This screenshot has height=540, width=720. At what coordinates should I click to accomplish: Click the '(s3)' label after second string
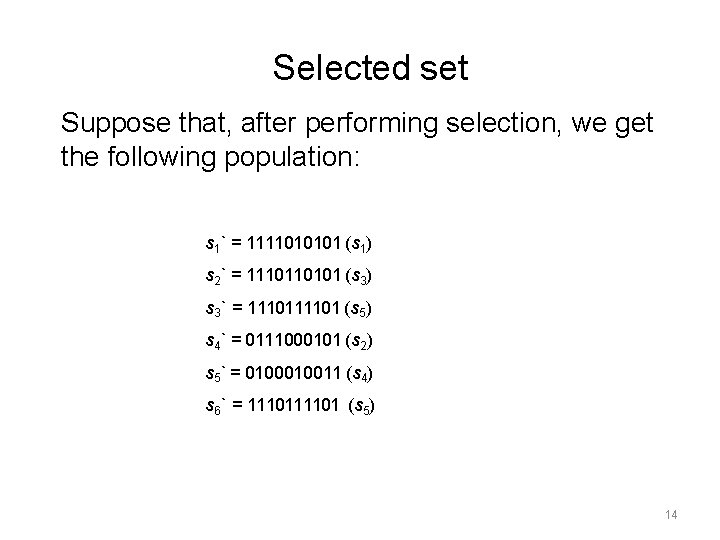coord(358,276)
